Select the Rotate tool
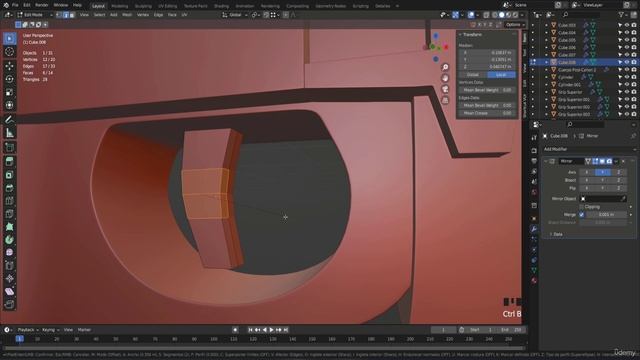The width and height of the screenshot is (640, 360). pos(9,79)
